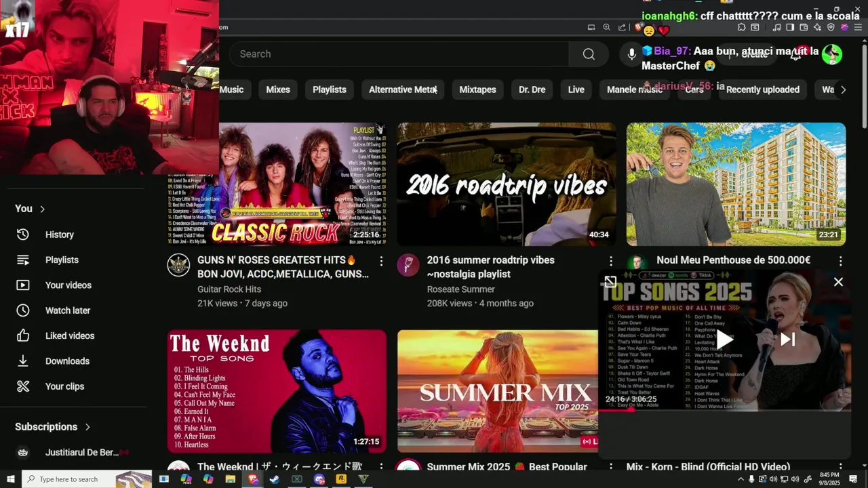Screen dimensions: 868x488
Task: Open The Weeknd Top Song thumbnail
Action: pyautogui.click(x=277, y=391)
